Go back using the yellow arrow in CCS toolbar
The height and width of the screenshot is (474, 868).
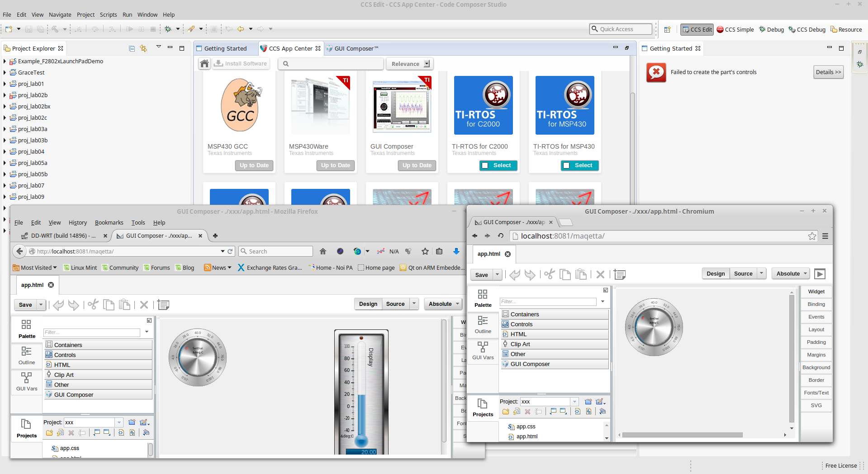tap(241, 29)
